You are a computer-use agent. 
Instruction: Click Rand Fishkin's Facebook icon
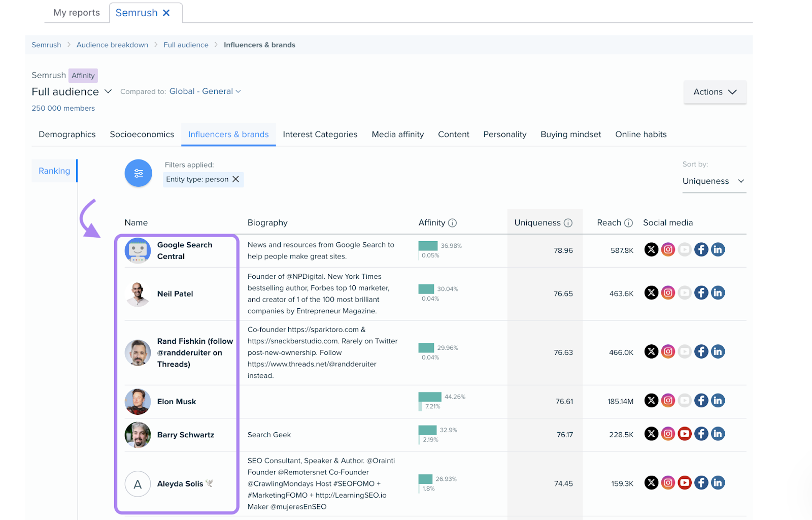coord(701,351)
